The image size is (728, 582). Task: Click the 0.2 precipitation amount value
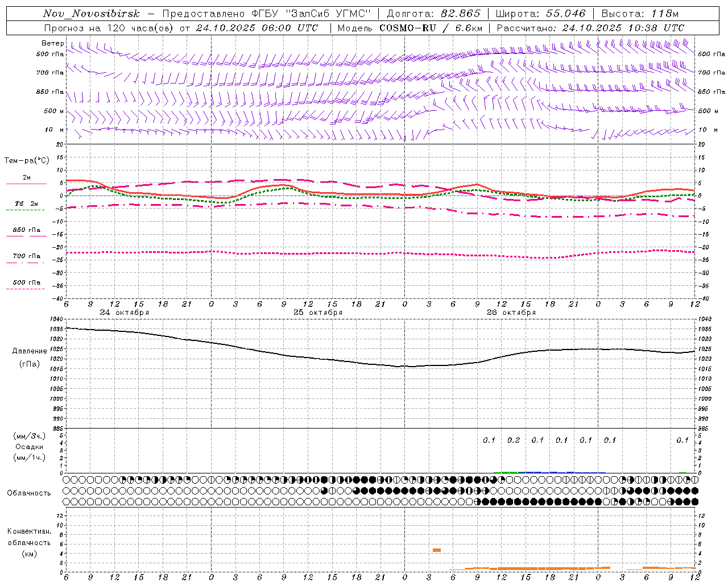click(514, 440)
